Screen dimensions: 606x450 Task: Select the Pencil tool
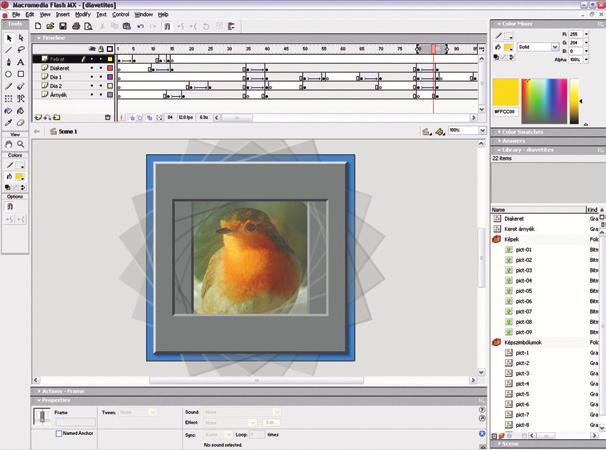click(x=9, y=86)
